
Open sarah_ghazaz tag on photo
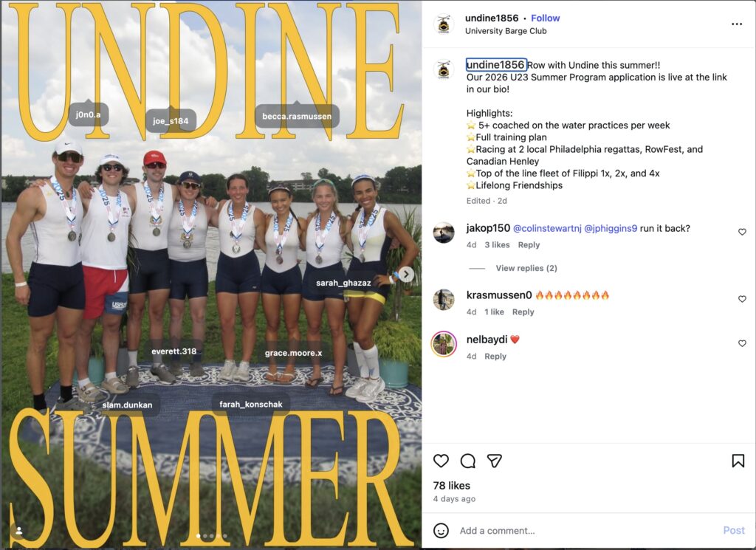pyautogui.click(x=343, y=283)
